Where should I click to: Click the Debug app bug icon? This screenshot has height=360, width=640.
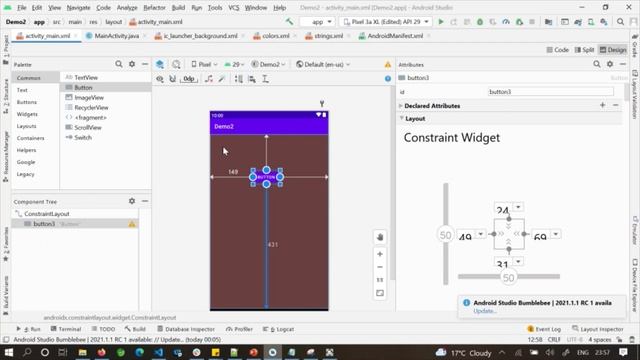tap(480, 22)
